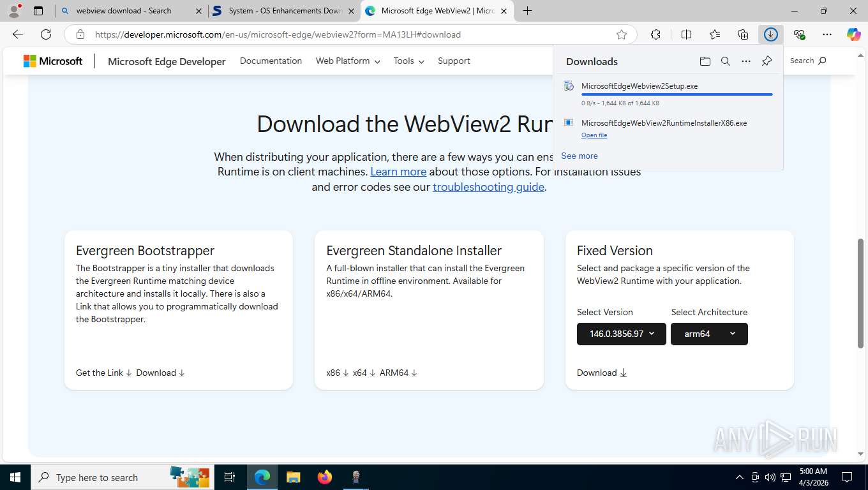Open the tab actions menu icon
This screenshot has height=490, width=868.
[x=38, y=11]
